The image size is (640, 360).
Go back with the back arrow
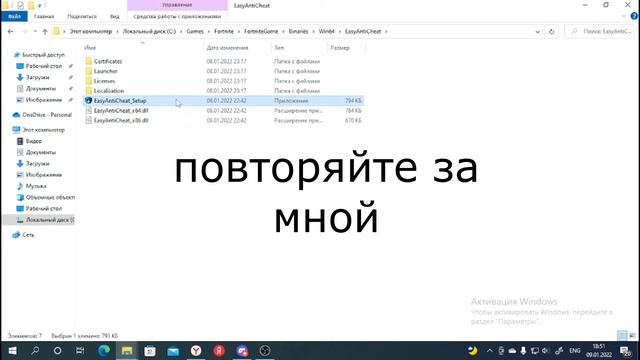[x=10, y=31]
